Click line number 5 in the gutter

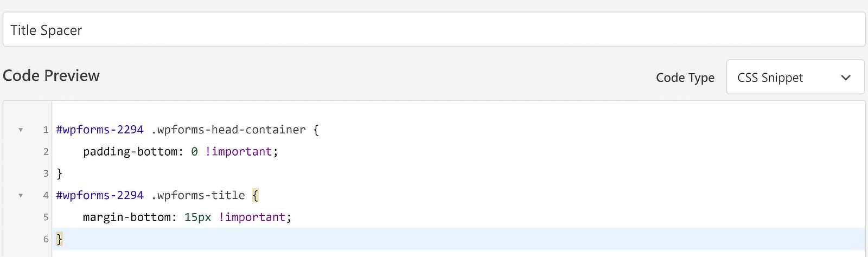point(46,217)
